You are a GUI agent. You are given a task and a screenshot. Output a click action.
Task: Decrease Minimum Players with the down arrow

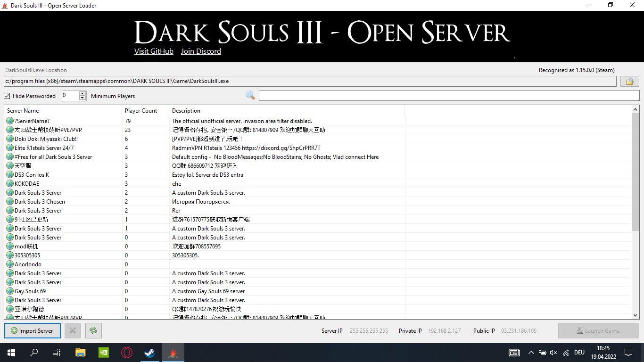83,98
